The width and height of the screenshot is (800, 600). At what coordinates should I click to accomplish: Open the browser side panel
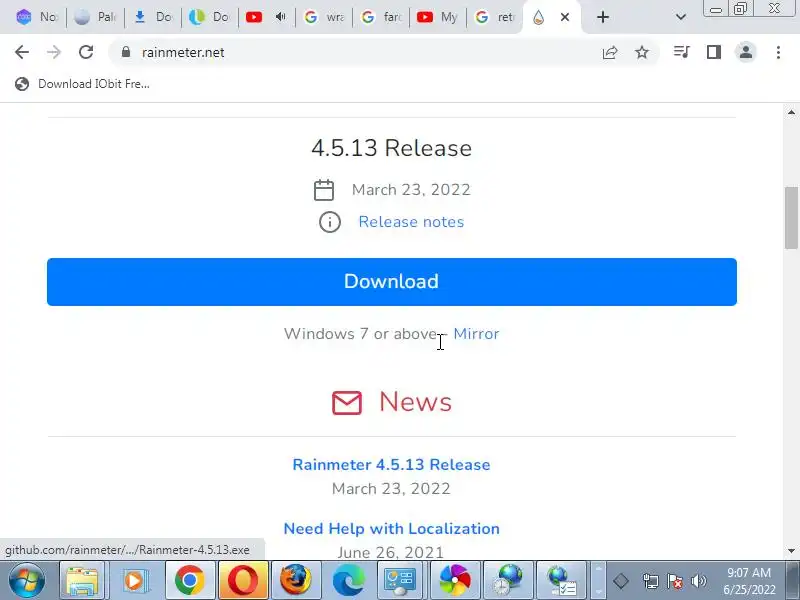point(714,52)
